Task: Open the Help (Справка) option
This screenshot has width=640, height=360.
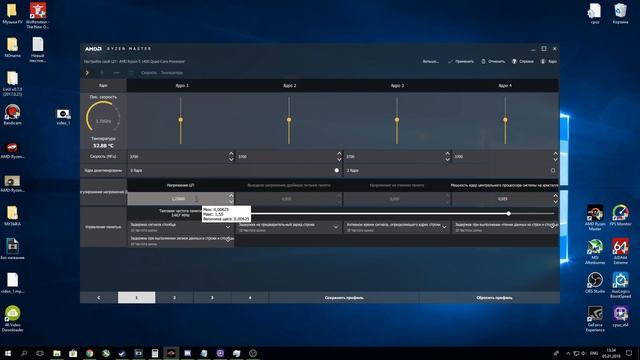Action: [x=523, y=61]
